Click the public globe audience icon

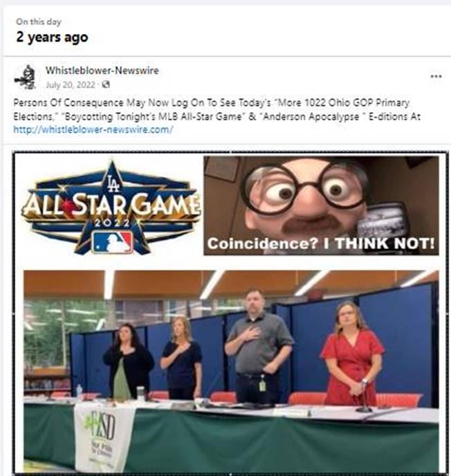point(106,84)
